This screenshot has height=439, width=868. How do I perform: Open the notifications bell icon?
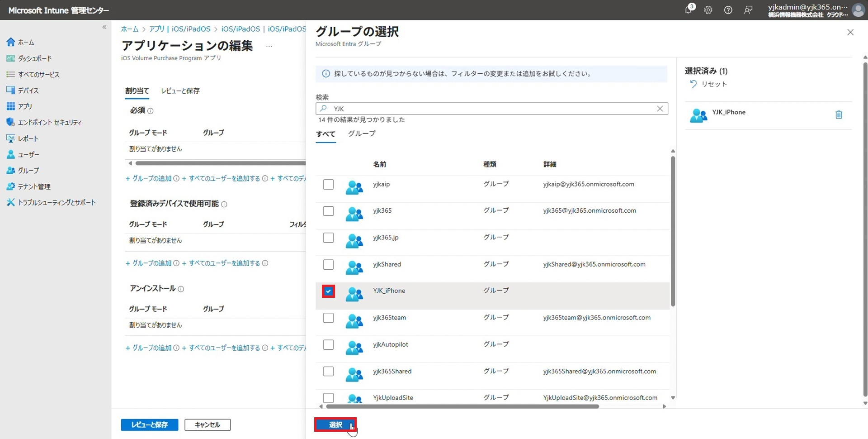coord(688,10)
